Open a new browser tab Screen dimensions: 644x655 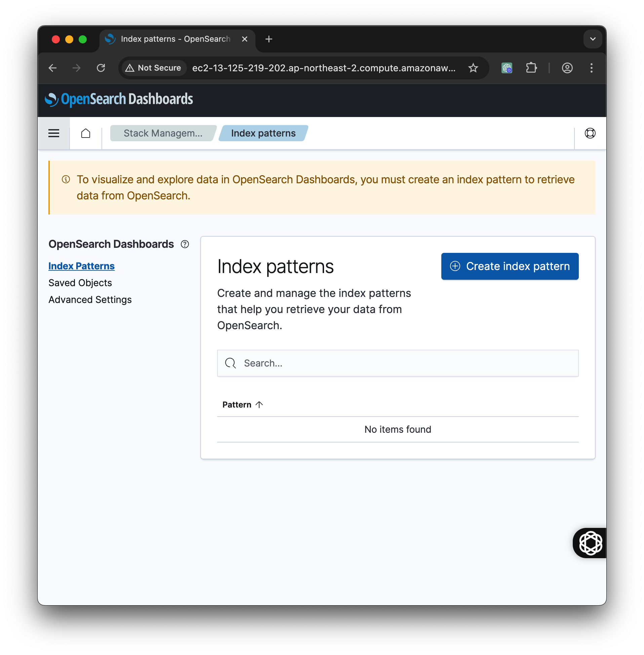[x=269, y=39]
